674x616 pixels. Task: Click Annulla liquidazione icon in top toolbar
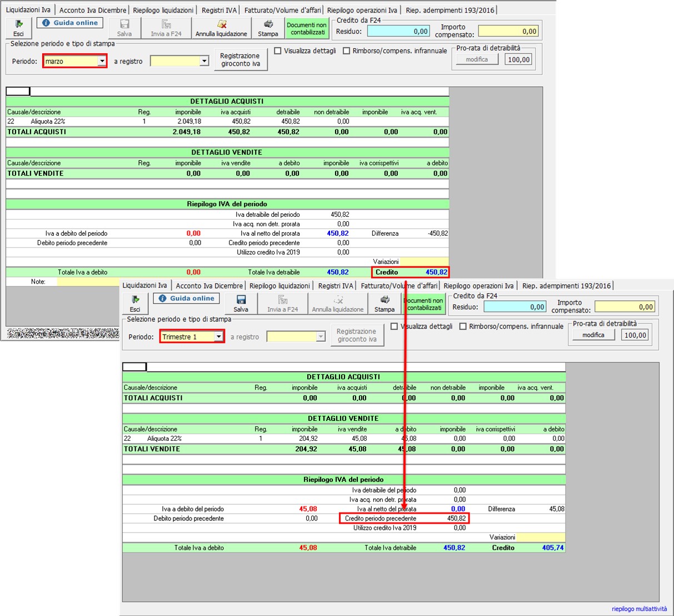coord(221,28)
